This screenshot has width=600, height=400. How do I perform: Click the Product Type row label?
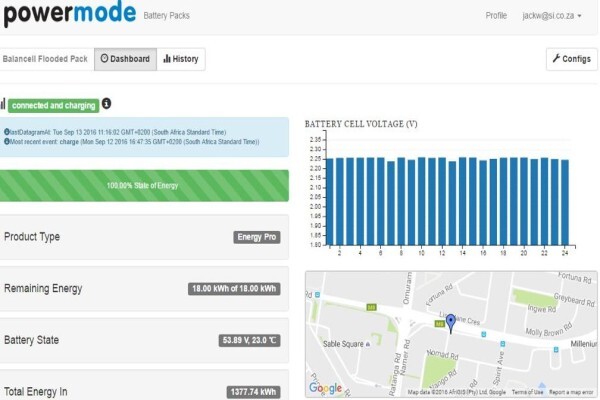pyautogui.click(x=32, y=237)
